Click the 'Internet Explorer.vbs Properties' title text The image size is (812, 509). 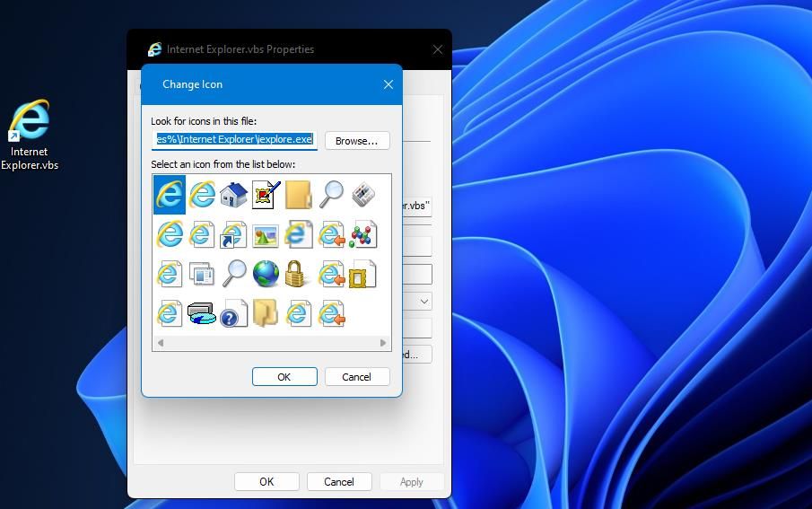pos(240,49)
